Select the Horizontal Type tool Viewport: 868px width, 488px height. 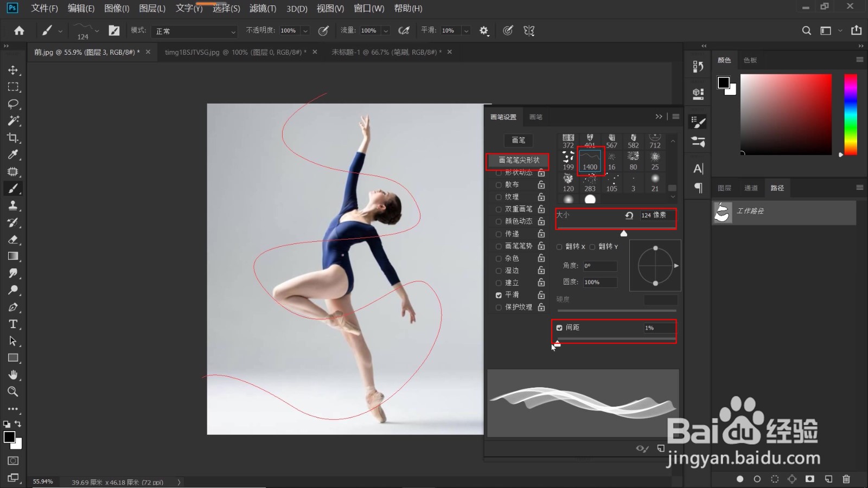(13, 324)
